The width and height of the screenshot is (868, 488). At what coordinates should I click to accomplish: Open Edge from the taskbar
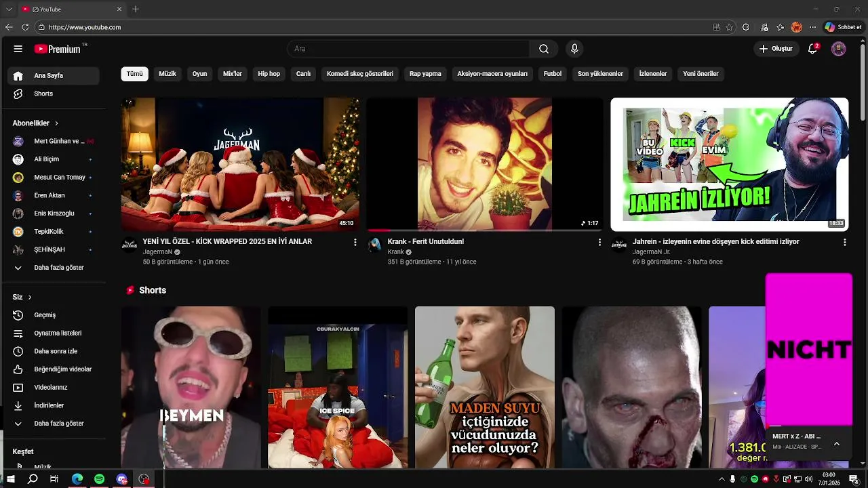pos(77,479)
